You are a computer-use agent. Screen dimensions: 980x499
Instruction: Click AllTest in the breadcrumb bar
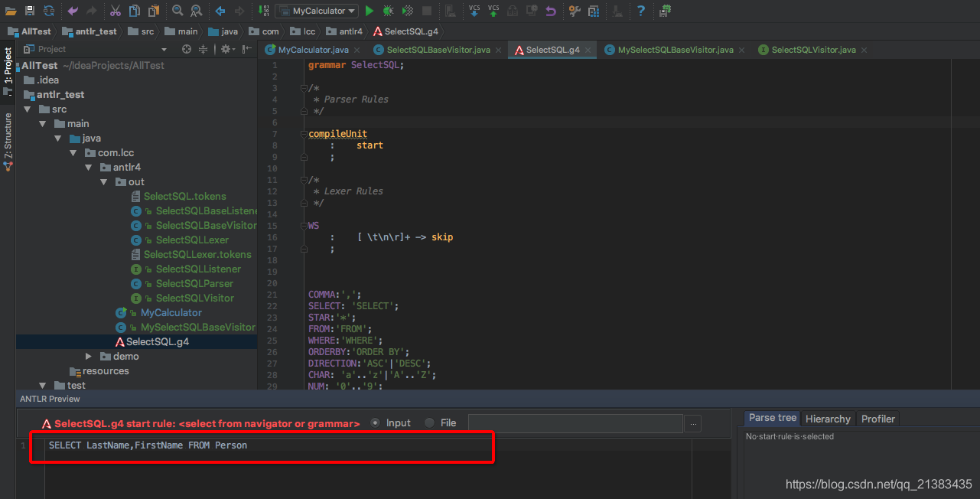tap(29, 31)
